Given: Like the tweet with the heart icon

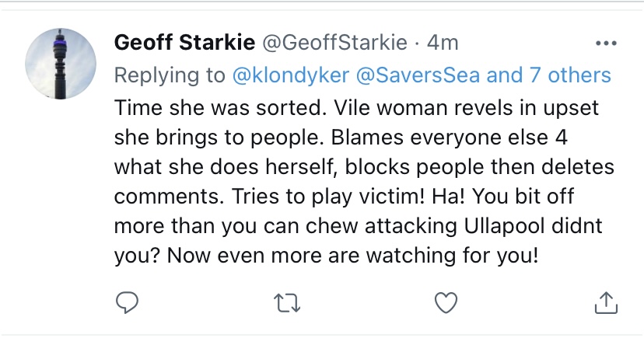Looking at the screenshot, I should (446, 303).
